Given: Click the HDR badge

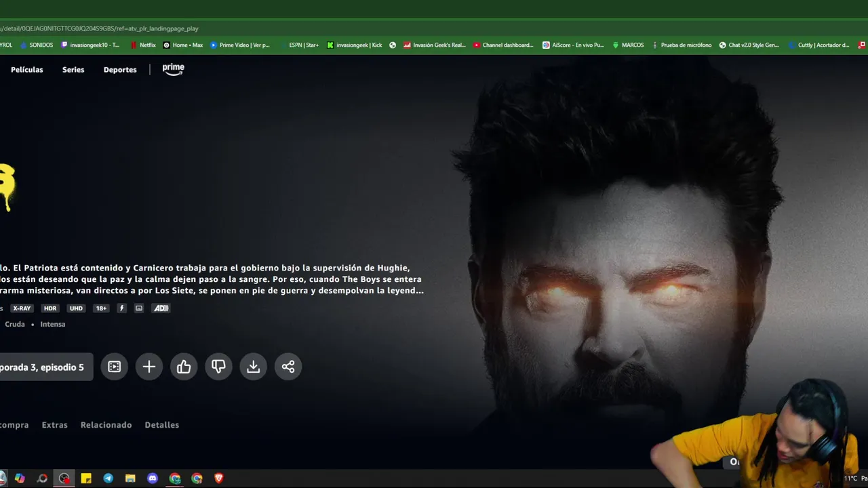Looking at the screenshot, I should [50, 308].
